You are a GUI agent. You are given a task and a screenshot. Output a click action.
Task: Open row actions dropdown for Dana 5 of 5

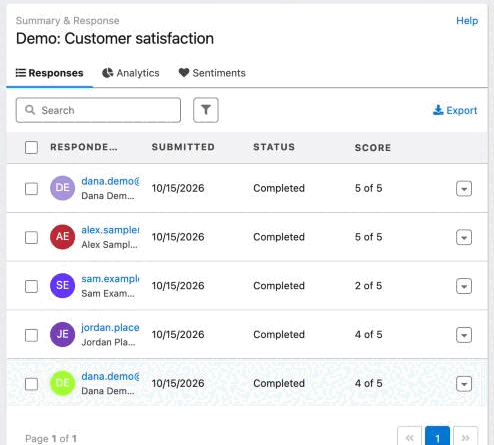coord(464,189)
